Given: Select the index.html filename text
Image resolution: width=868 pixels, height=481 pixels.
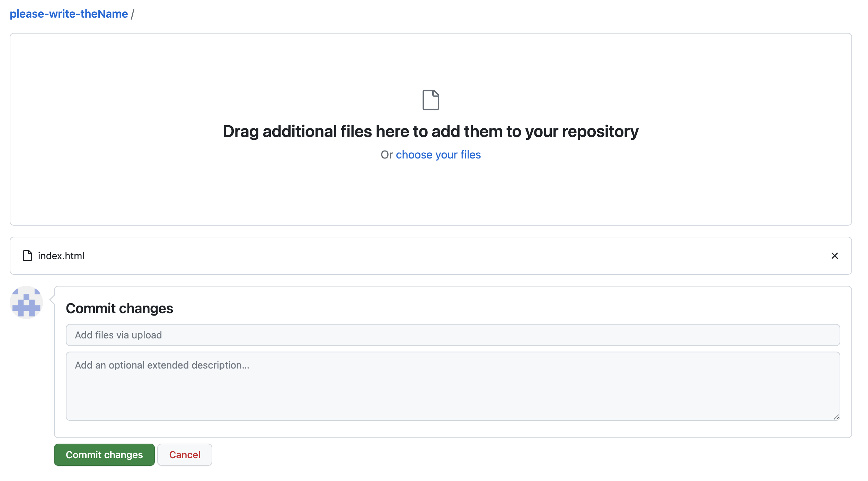Looking at the screenshot, I should pyautogui.click(x=61, y=256).
